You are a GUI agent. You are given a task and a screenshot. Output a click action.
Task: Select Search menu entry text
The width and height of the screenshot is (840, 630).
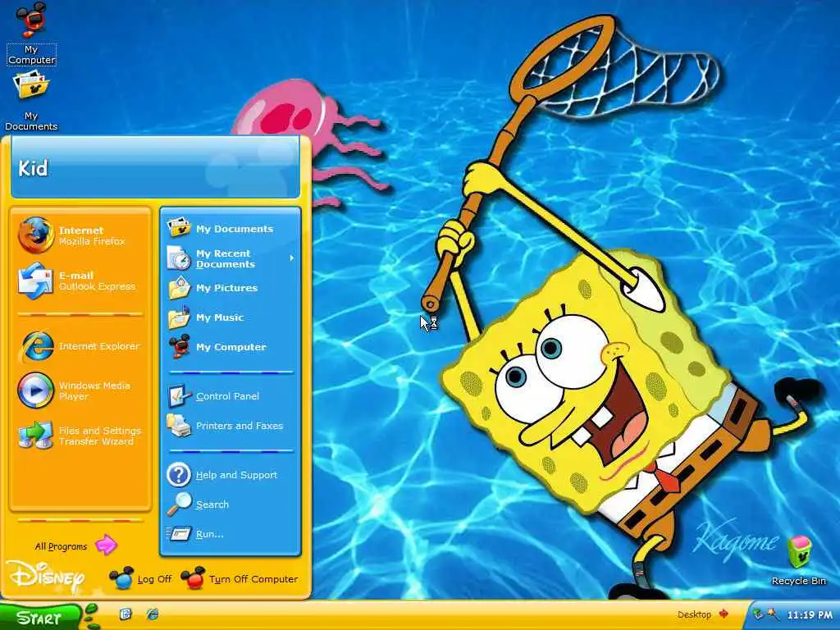point(212,504)
